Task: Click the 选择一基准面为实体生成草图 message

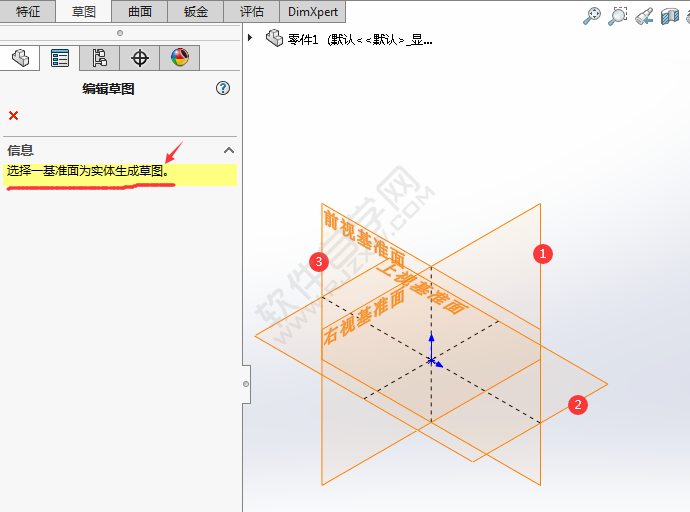Action: (x=88, y=171)
